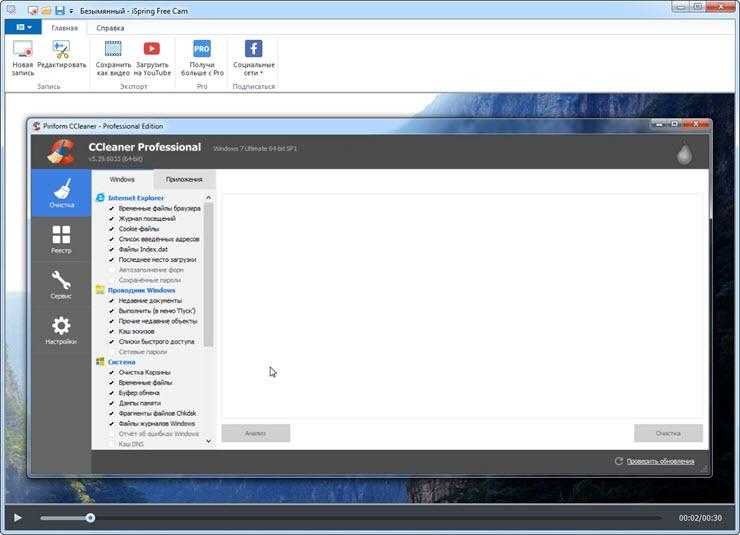Uncheck Журнал посещений

112,218
